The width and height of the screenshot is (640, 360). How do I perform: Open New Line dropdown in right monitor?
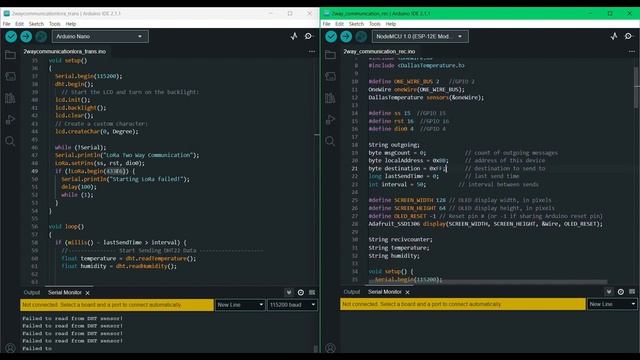click(612, 304)
